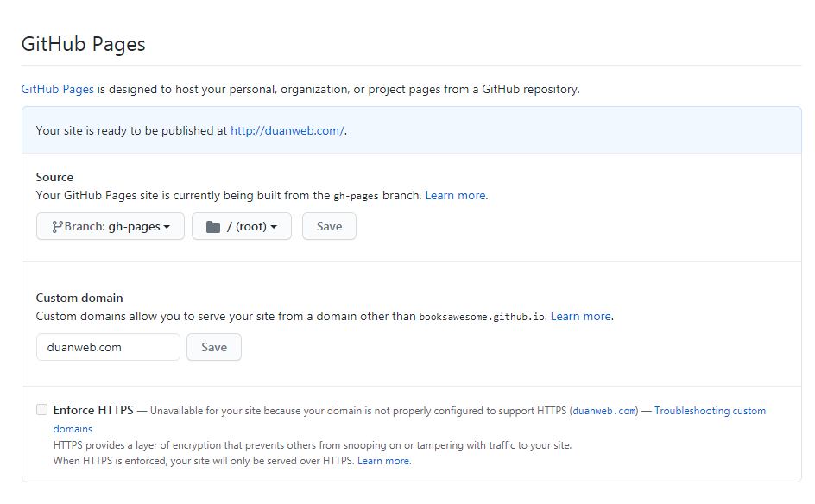Open the GitHub Pages link in the description
Viewport: 815px width, 504px height.
pyautogui.click(x=57, y=89)
